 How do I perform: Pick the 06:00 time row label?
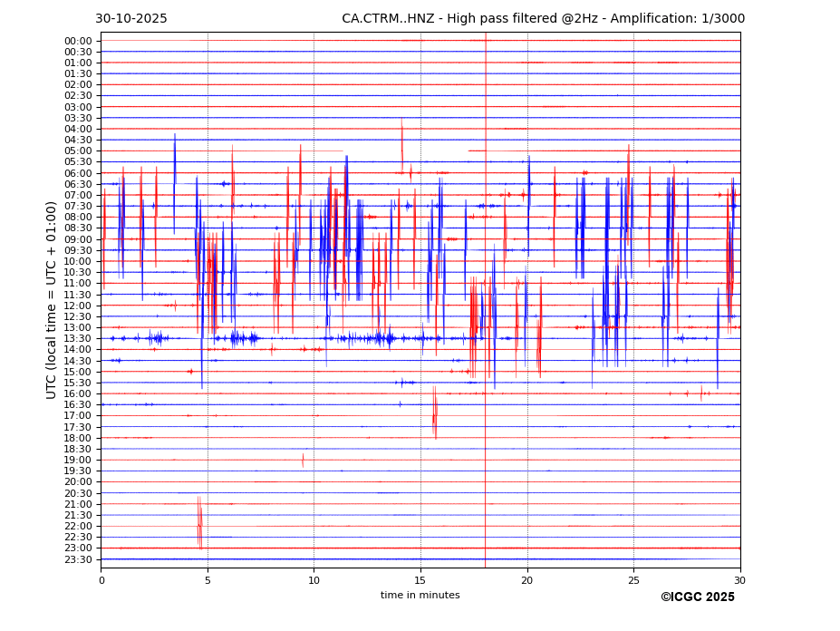[78, 173]
